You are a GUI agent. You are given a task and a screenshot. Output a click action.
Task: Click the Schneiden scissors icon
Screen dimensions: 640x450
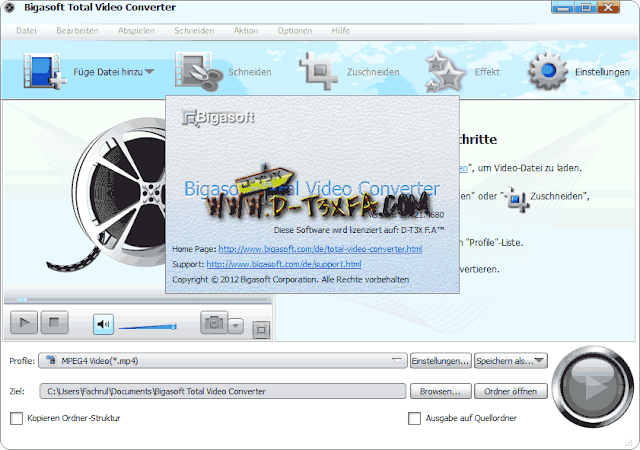point(198,71)
